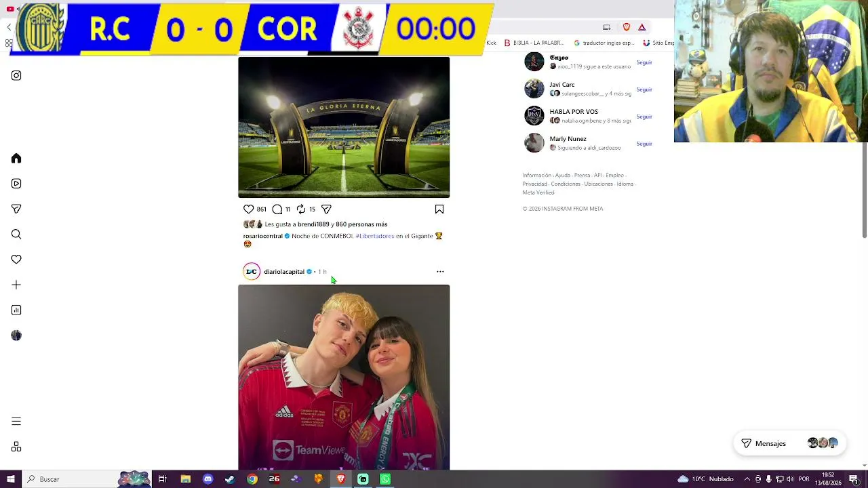Show hidden system tray icons chevron
The height and width of the screenshot is (488, 868).
click(x=747, y=479)
